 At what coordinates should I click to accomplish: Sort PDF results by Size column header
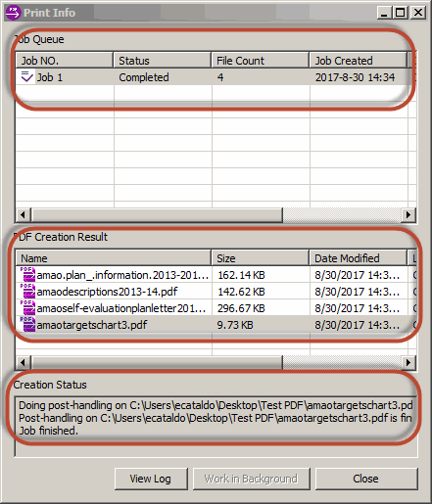(x=261, y=258)
